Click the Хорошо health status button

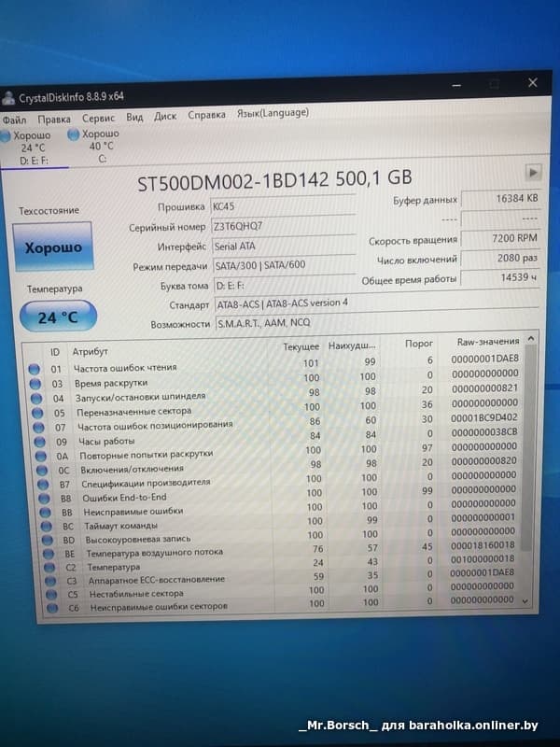pos(53,247)
